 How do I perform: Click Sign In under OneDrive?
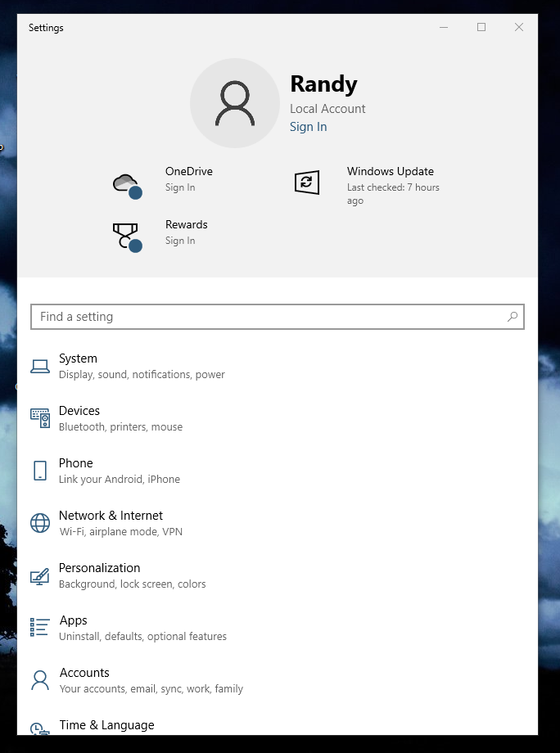[180, 187]
